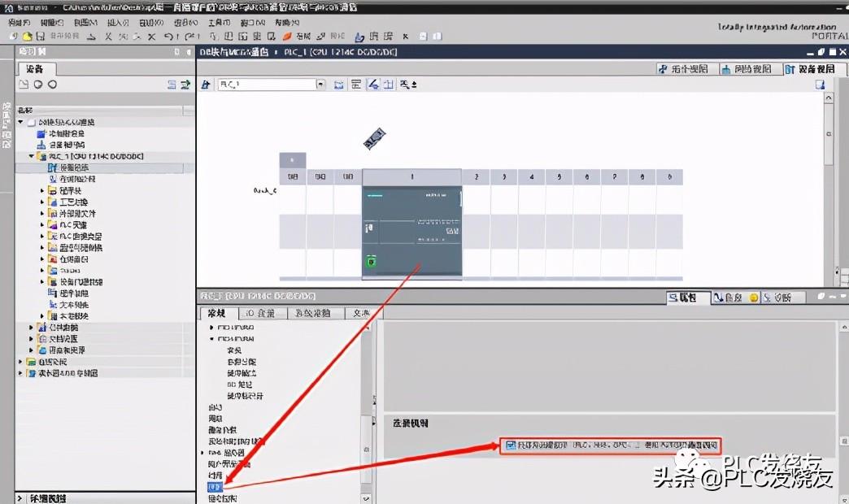Click the Undo arrow icon
The width and height of the screenshot is (849, 504).
click(x=168, y=37)
